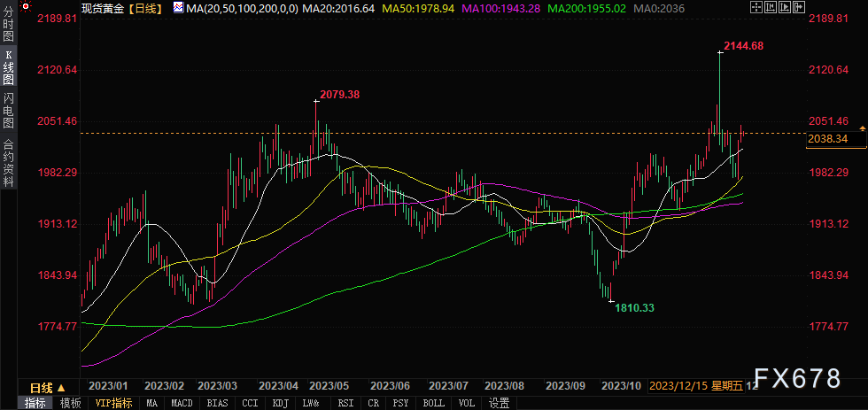Open the VIP指标 tab
868x410 pixels.
(114, 403)
